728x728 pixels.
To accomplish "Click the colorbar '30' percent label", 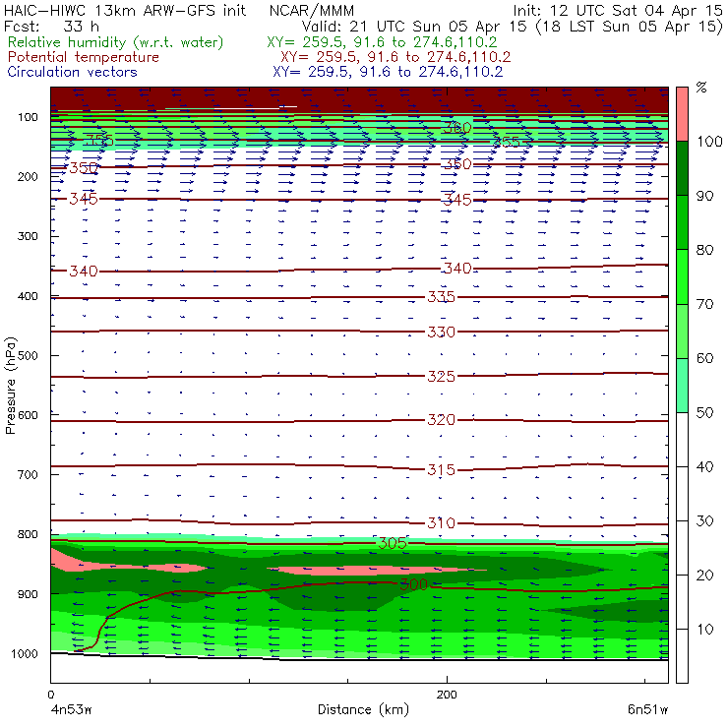I will (704, 521).
